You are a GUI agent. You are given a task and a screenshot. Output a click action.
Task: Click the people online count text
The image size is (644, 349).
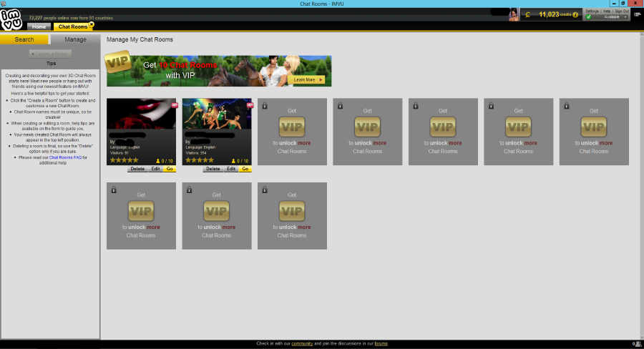coord(71,18)
